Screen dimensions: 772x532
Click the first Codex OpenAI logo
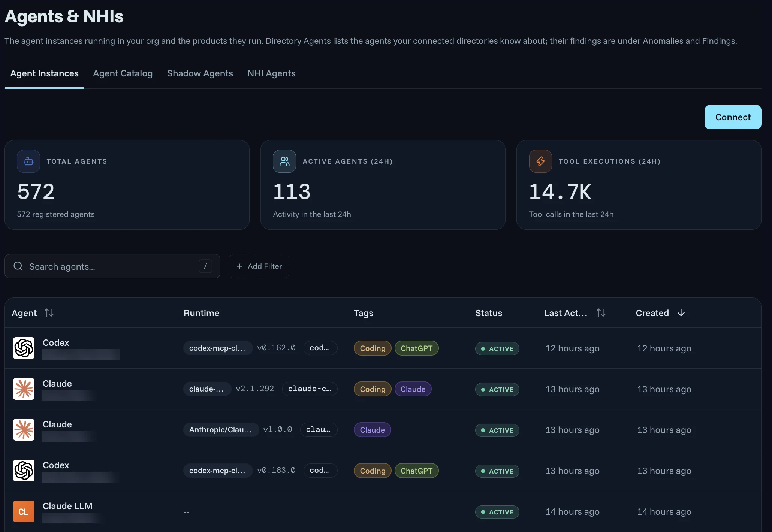pos(24,348)
